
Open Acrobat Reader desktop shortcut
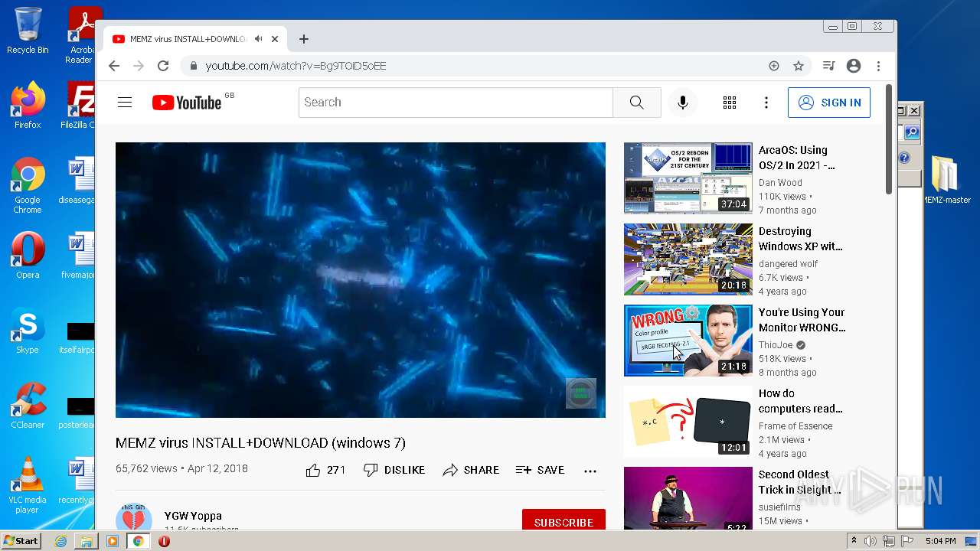pos(81,34)
